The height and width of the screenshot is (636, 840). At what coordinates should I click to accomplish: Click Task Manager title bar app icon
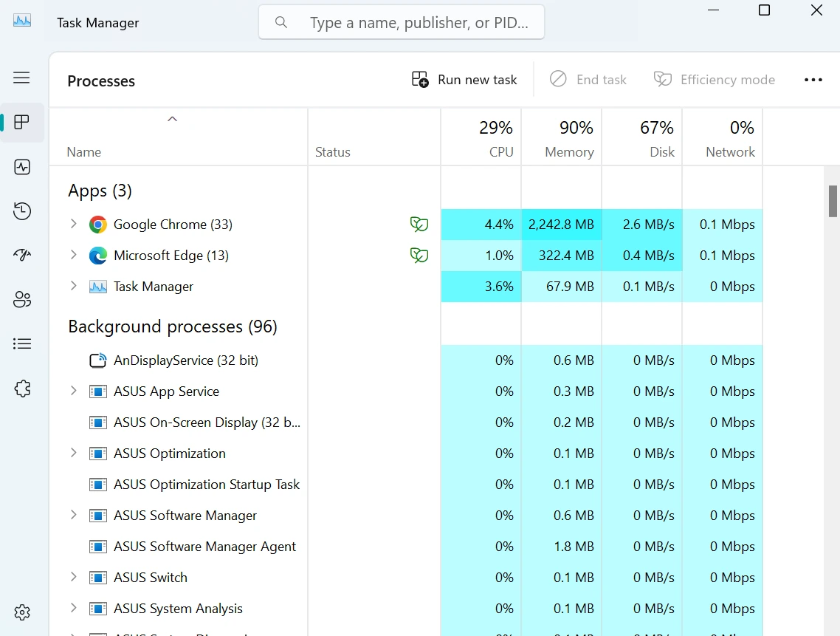(22, 21)
